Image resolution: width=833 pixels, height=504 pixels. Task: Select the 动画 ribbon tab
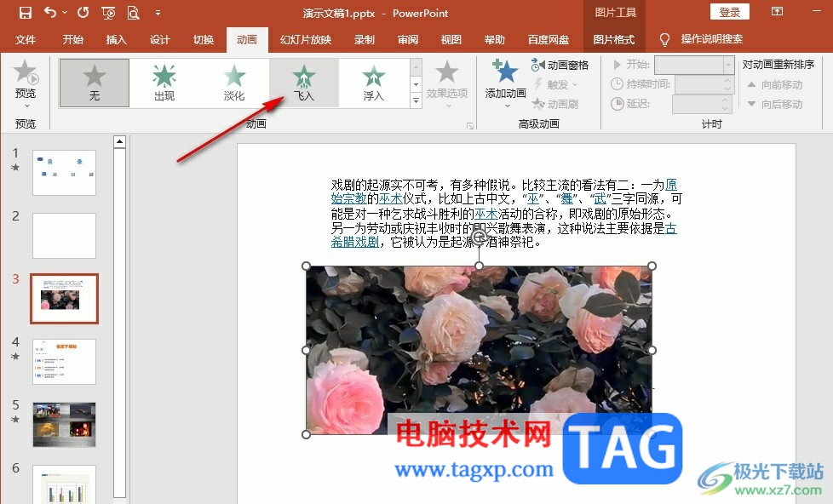point(247,40)
